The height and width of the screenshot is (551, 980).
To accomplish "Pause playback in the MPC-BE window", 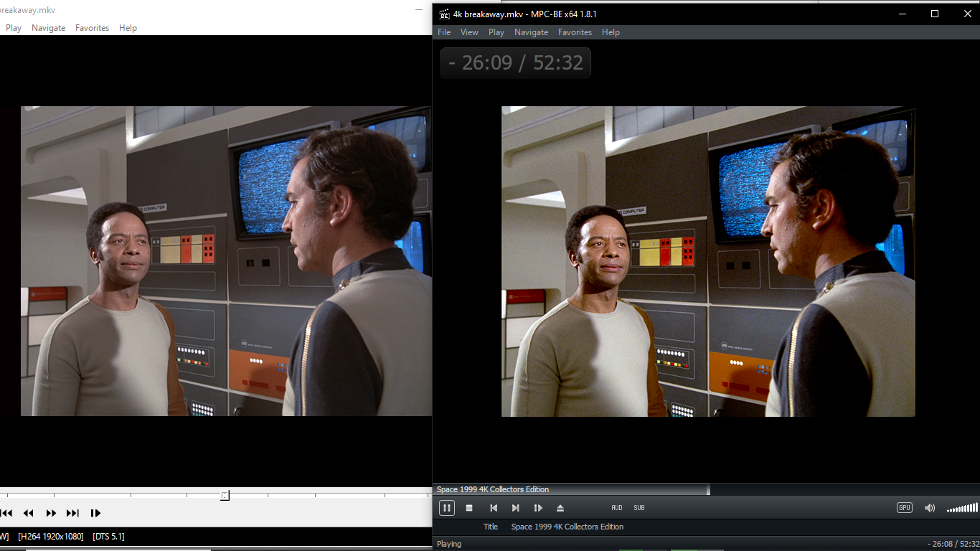I will click(446, 508).
